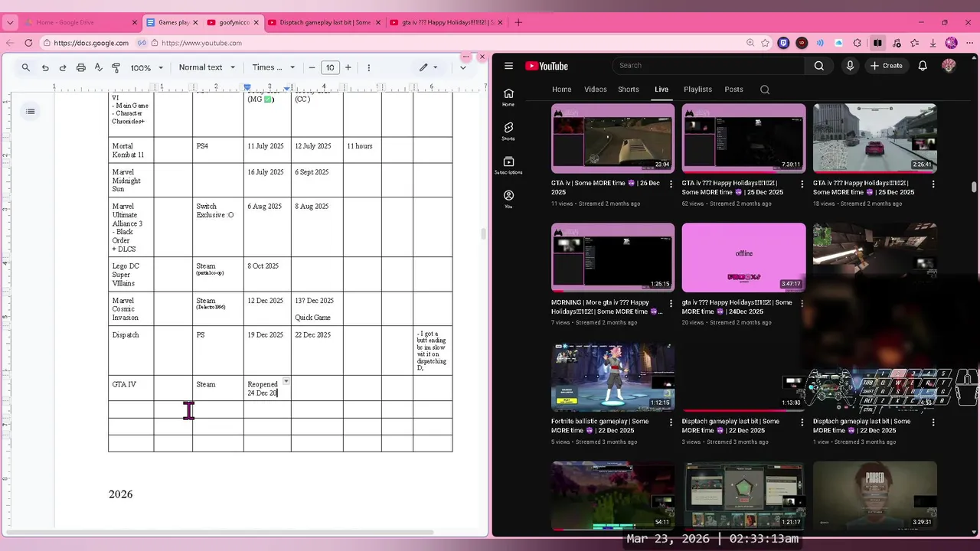
Task: Open the browser extensions puzzle icon
Action: pos(857,43)
